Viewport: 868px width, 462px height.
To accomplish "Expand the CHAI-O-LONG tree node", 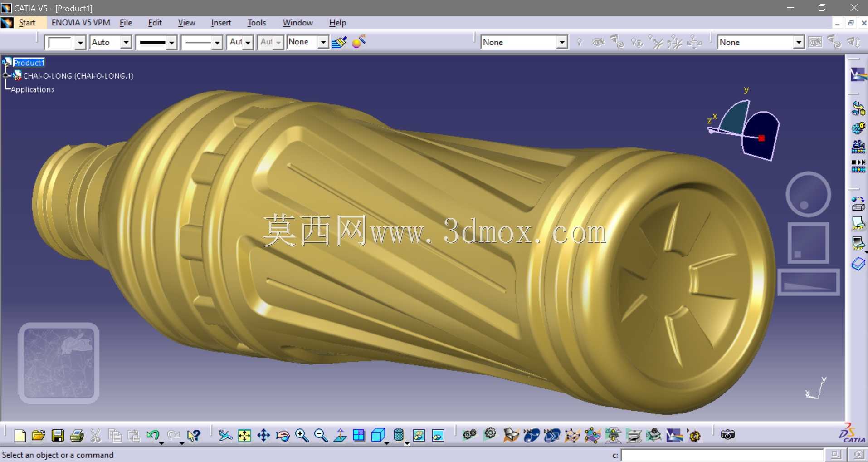I will point(6,75).
